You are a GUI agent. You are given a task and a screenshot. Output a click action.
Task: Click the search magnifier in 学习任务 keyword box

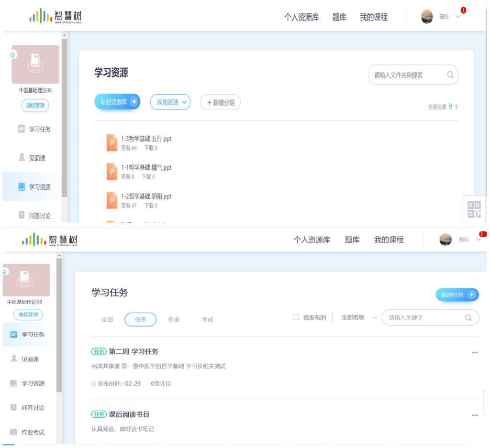pyautogui.click(x=468, y=317)
